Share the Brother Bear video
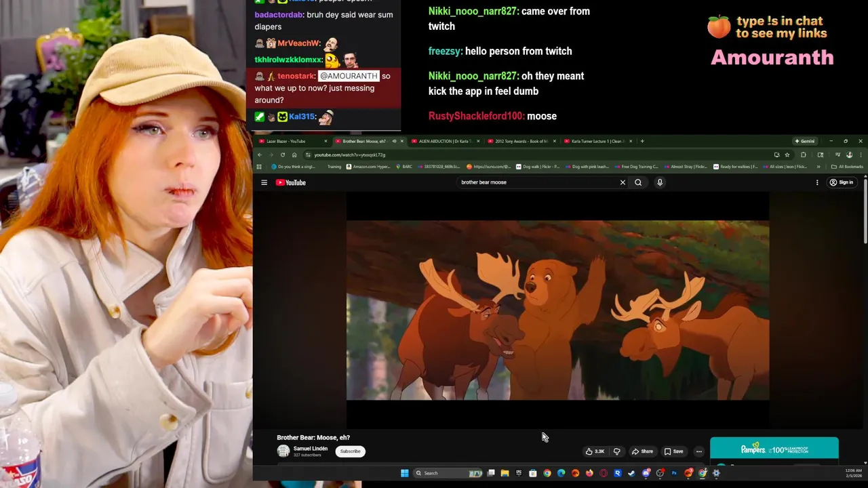Image resolution: width=868 pixels, height=488 pixels. pyautogui.click(x=642, y=451)
